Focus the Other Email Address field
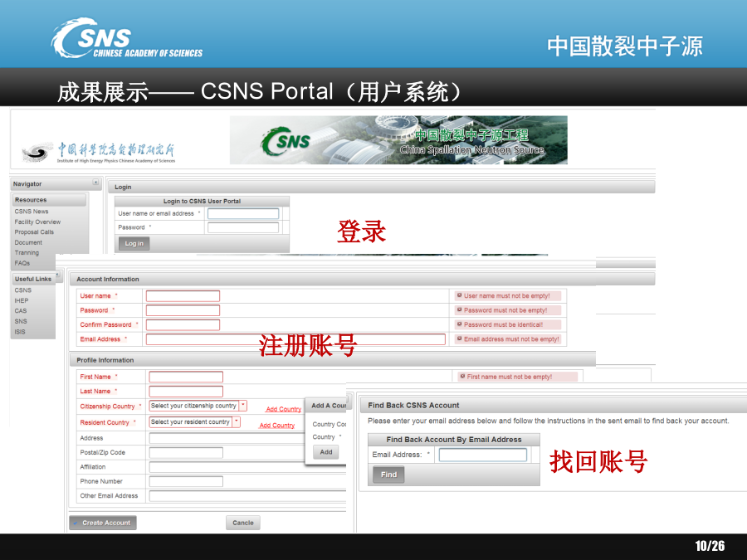Screen dimensions: 747x560 pyautogui.click(x=247, y=496)
